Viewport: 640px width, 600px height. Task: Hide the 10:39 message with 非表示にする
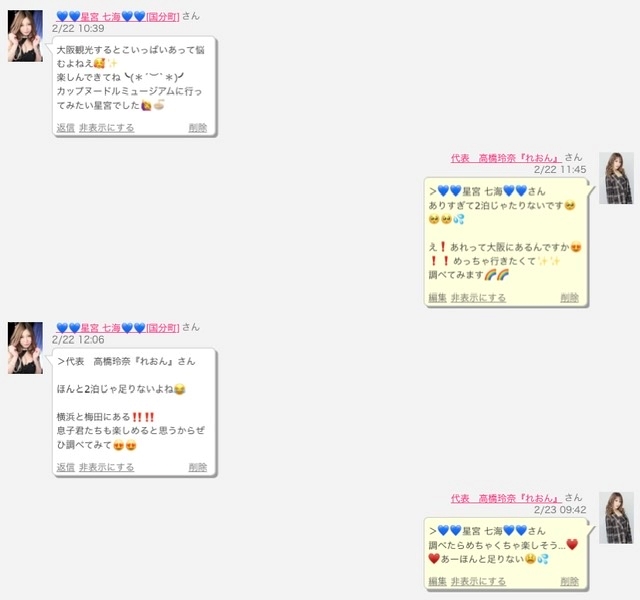coord(107,128)
